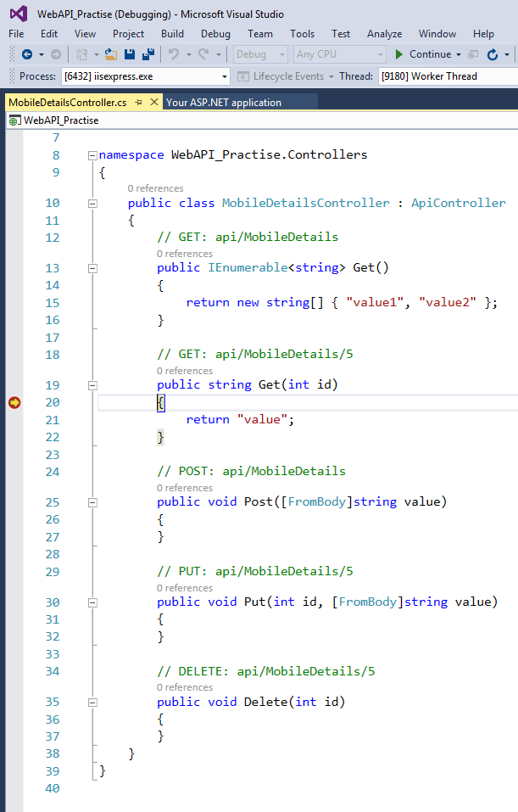Click 0 references link above Put method

pos(185,588)
